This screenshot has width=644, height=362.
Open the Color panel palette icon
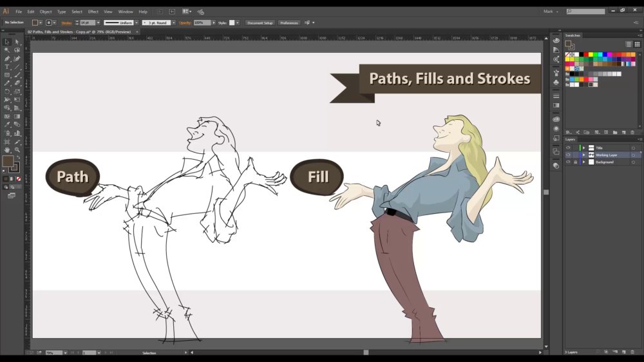[x=556, y=41]
